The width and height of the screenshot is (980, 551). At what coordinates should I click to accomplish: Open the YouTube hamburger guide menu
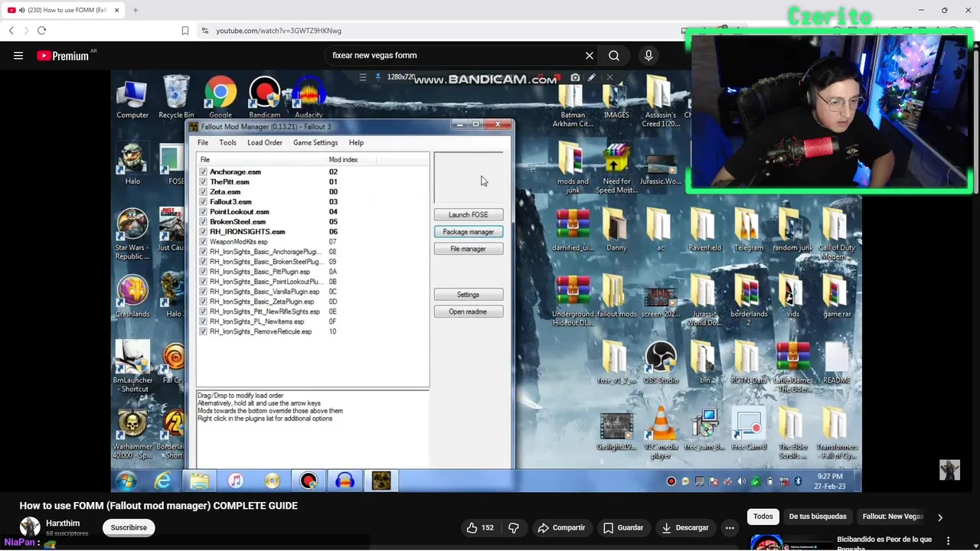[18, 55]
